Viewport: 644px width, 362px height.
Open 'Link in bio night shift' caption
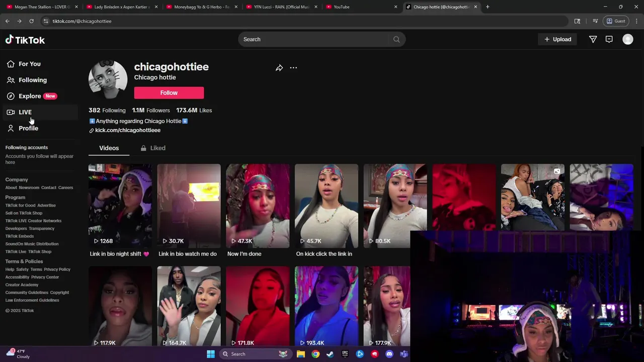120,254
